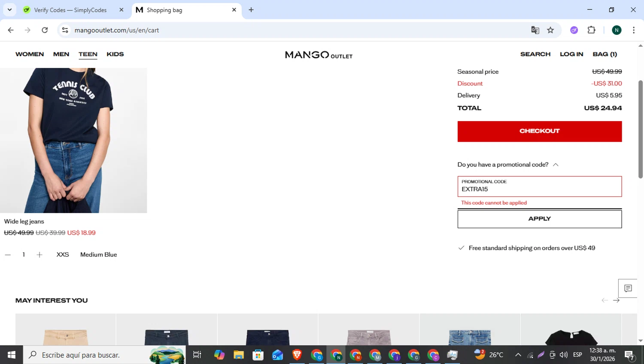This screenshot has height=364, width=644.
Task: Open the Windows Start menu
Action: point(12,355)
